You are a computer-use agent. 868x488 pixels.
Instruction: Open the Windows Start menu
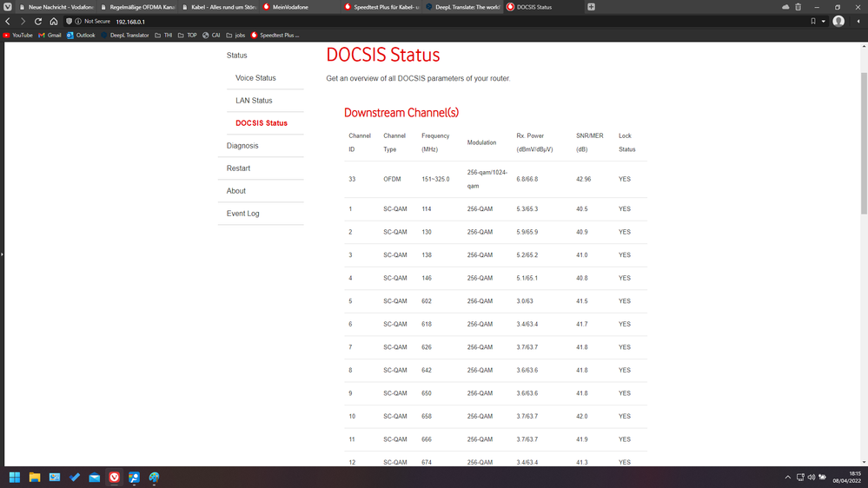click(x=15, y=477)
